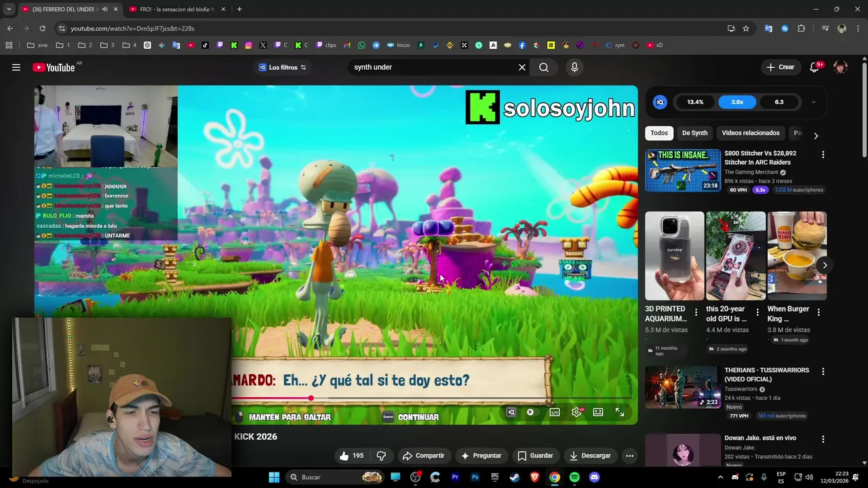Click the IQ logo in stats bar
Viewport: 868px width, 488px height.
tap(660, 102)
